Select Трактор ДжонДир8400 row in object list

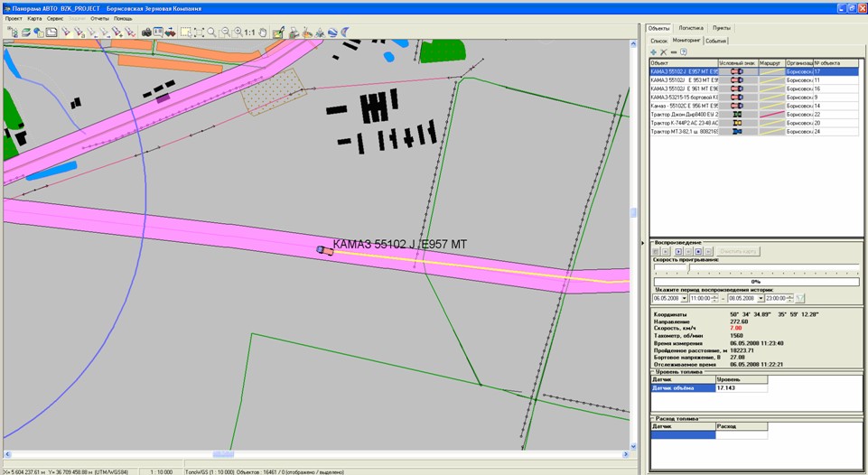[684, 115]
